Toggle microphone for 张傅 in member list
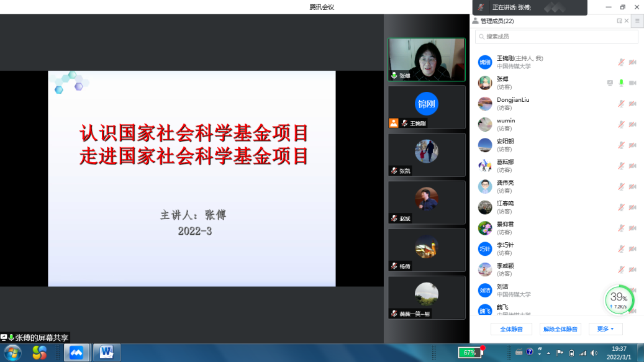Image resolution: width=644 pixels, height=362 pixels. [x=621, y=83]
